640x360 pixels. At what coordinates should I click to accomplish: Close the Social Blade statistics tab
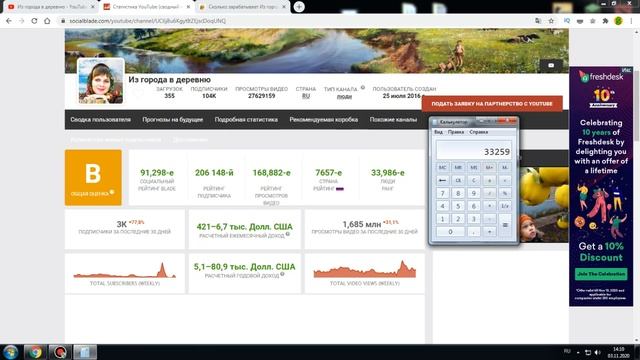(x=188, y=7)
